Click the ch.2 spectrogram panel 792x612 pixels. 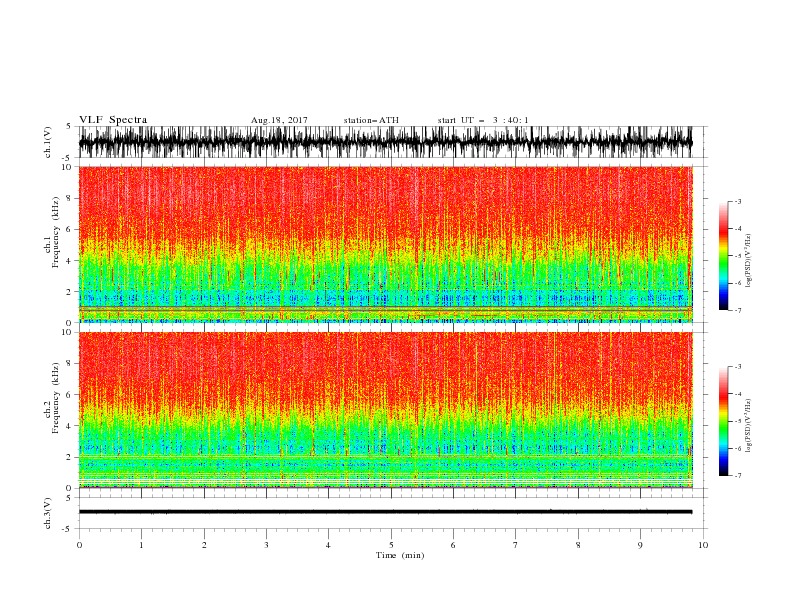pos(386,410)
